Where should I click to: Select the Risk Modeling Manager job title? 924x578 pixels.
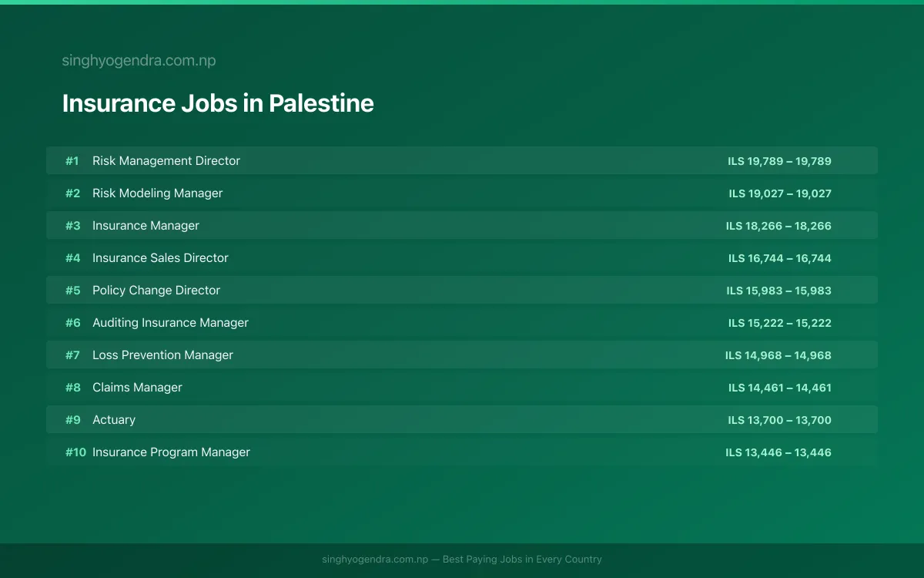157,193
